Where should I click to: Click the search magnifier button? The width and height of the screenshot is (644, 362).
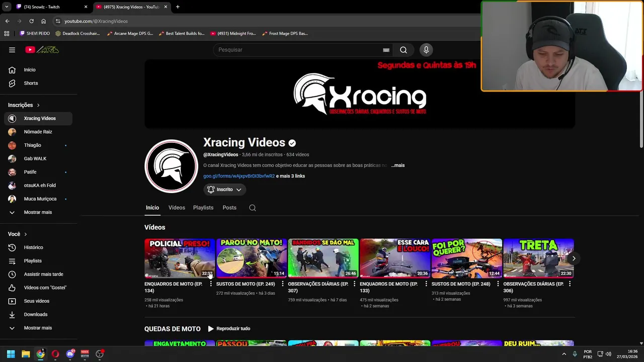(404, 50)
